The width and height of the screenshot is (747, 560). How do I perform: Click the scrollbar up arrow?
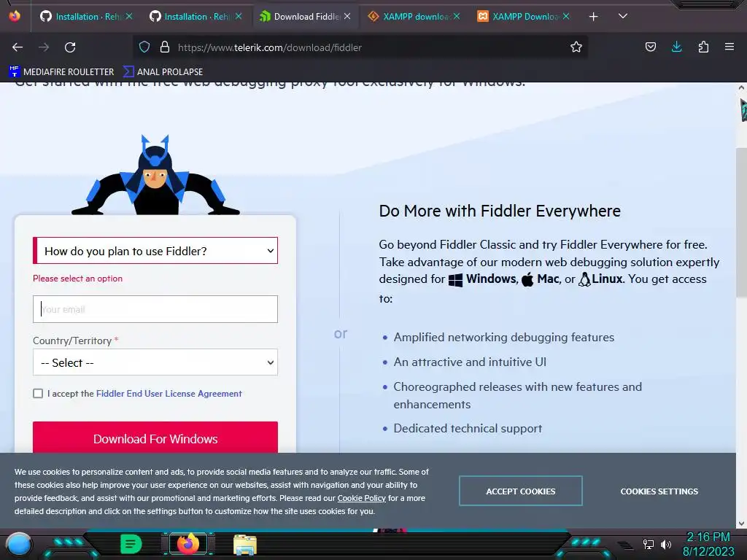[x=741, y=87]
